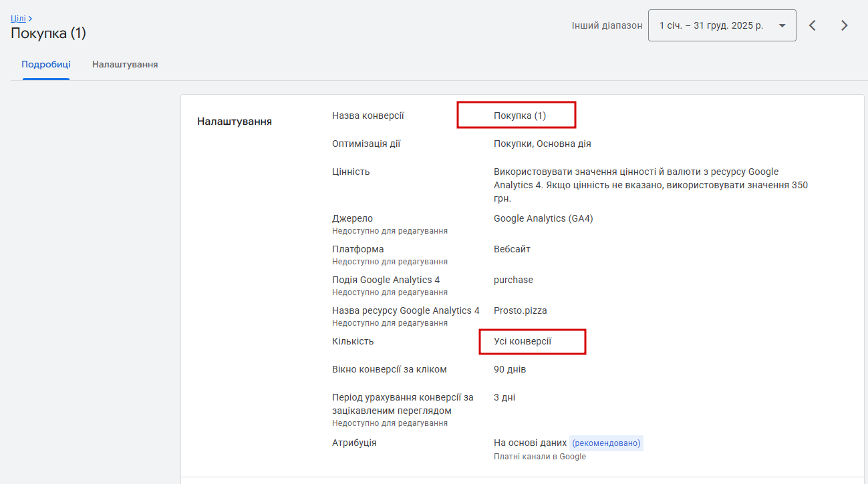Click the Google Analytics (GA4) source value
Screen dimensions: 868x484
point(543,218)
